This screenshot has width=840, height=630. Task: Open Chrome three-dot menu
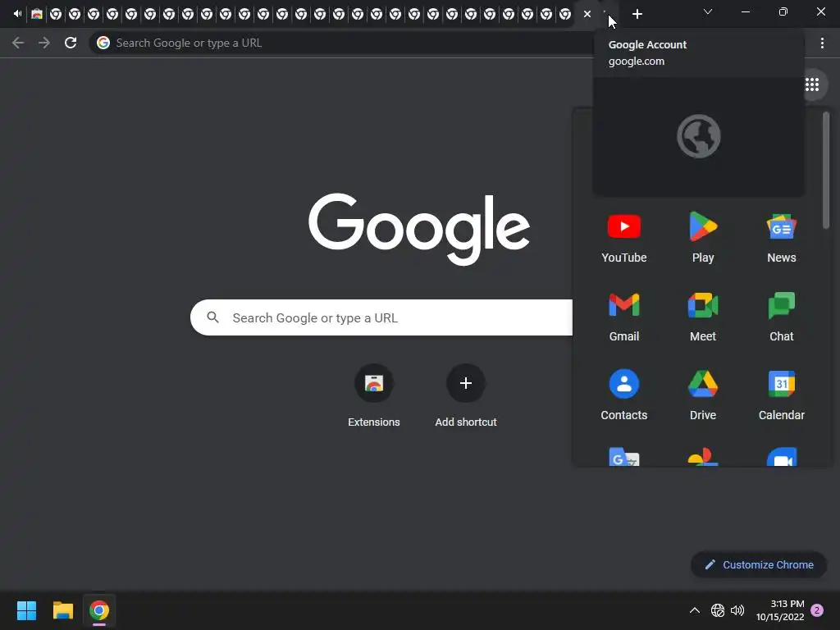(x=822, y=43)
